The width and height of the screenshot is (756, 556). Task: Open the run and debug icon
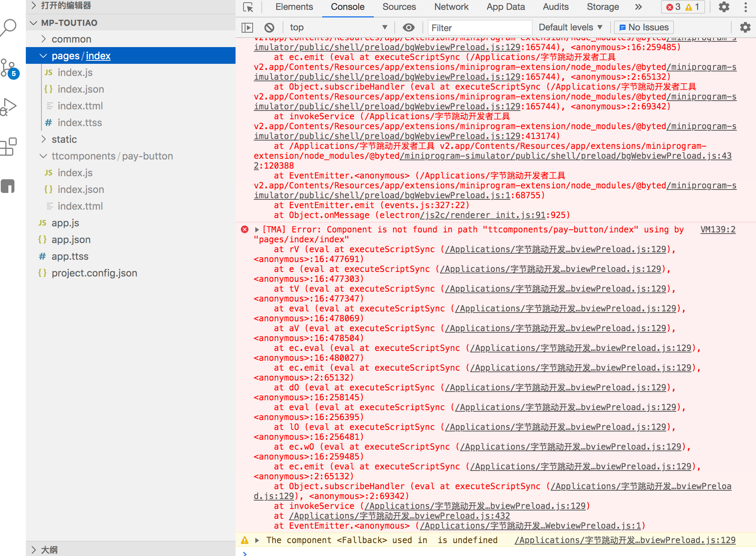9,107
